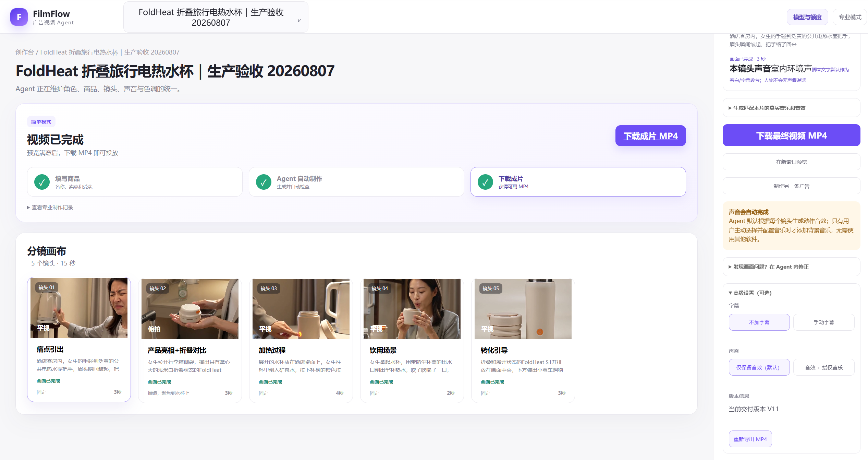868x460 pixels.
Task: Select 不加字幕 subtitle option
Action: 759,322
